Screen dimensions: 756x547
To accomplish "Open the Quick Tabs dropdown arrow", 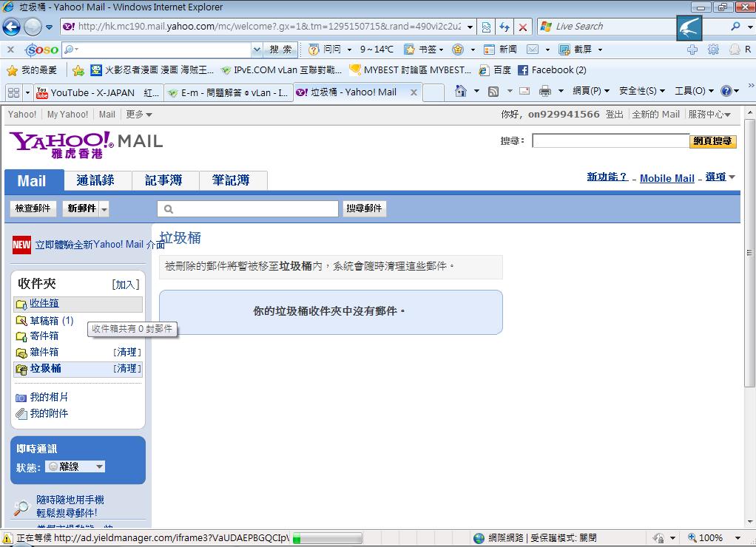I will coord(27,92).
